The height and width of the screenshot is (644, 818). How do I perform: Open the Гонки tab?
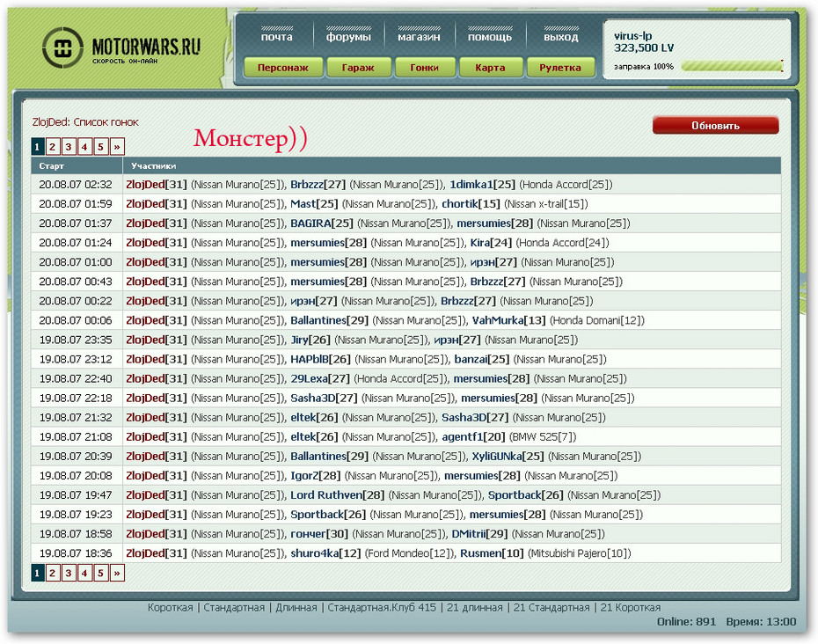[x=424, y=68]
